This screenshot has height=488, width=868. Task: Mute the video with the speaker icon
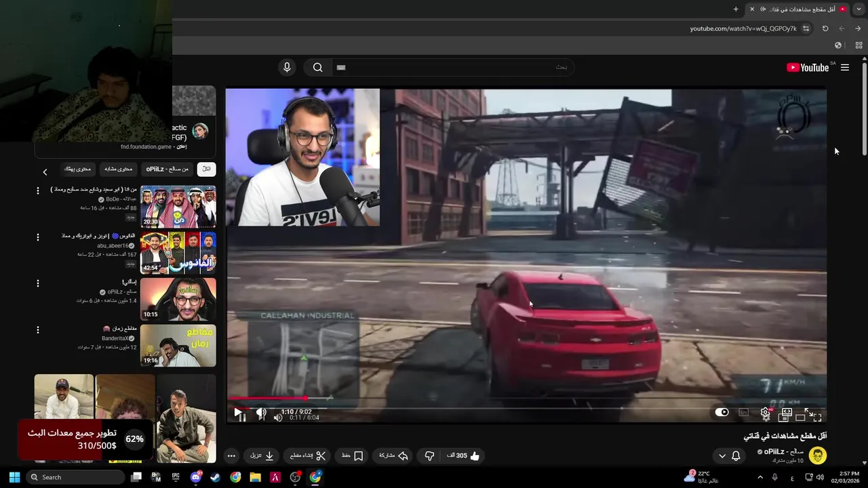pos(261,413)
